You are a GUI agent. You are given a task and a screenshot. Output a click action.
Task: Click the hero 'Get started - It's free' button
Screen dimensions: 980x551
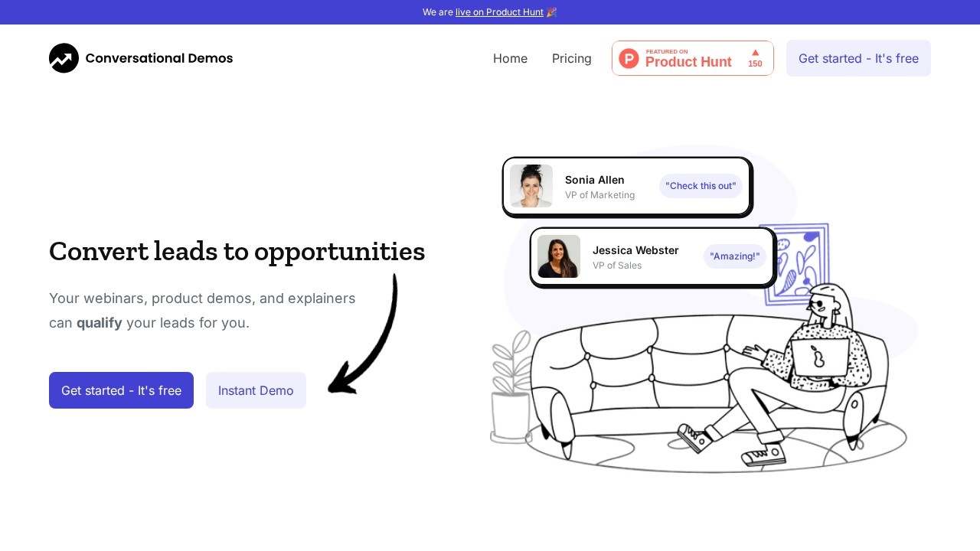click(x=121, y=390)
